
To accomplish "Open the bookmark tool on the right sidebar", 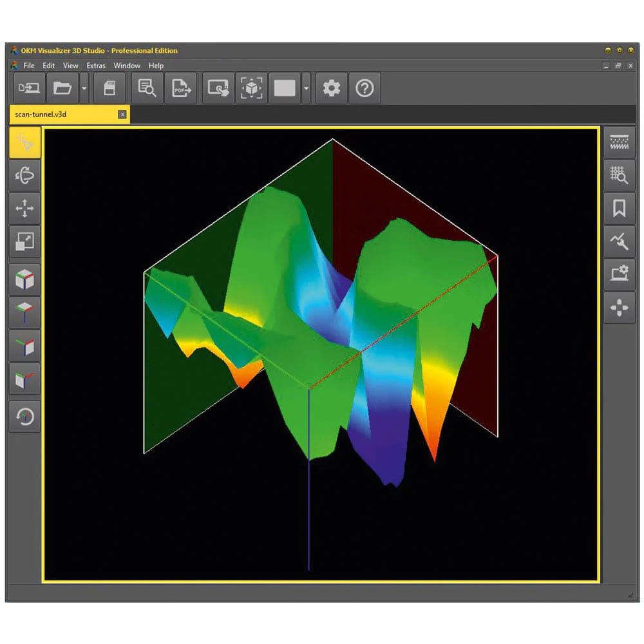I will tap(620, 208).
